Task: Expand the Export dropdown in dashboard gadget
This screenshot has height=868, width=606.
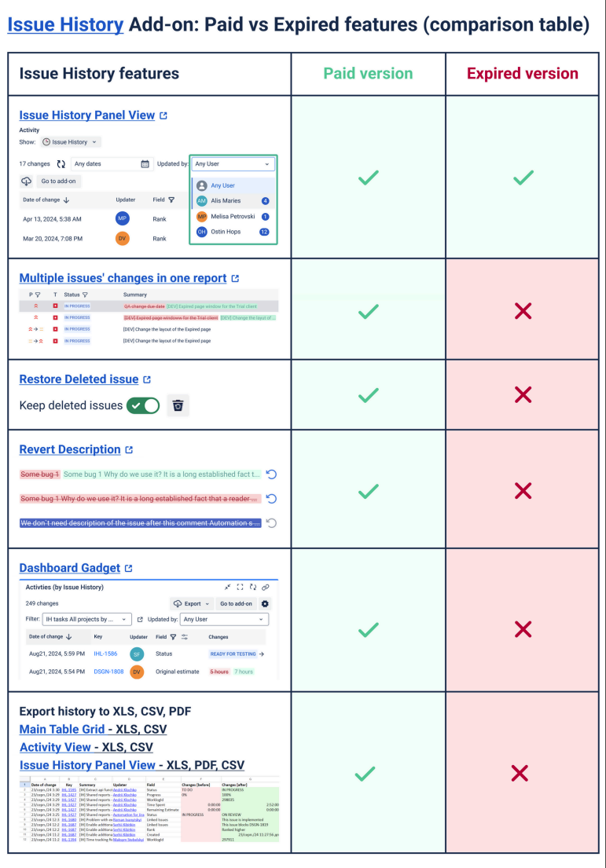Action: click(x=193, y=603)
